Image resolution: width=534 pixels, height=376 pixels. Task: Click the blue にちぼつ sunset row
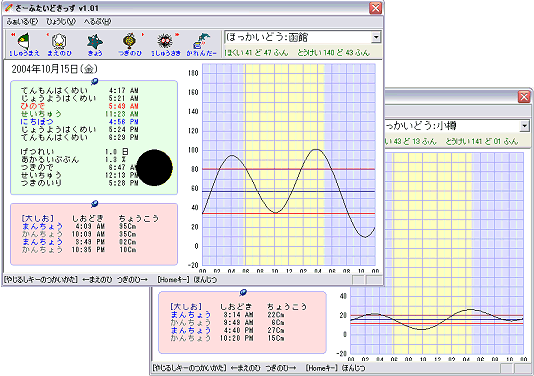79,122
